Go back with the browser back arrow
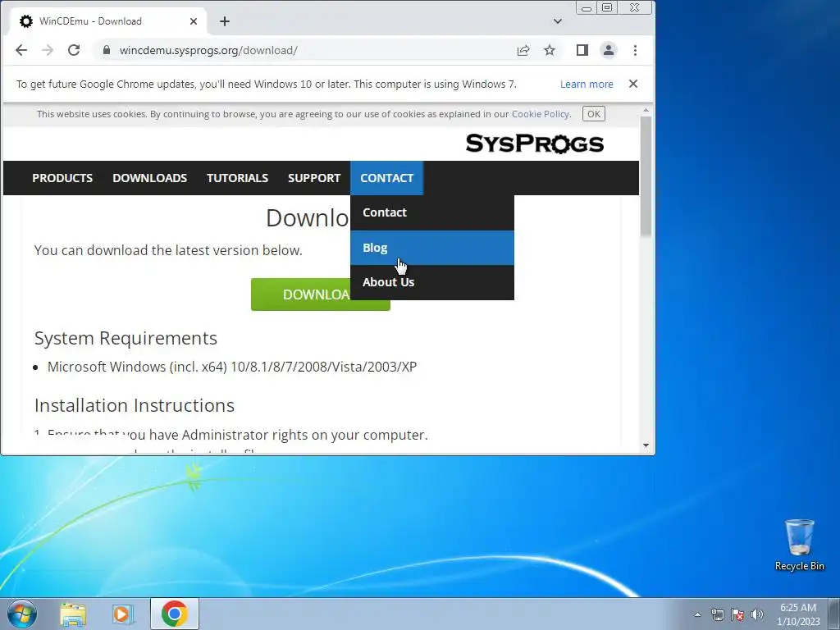Image resolution: width=840 pixels, height=630 pixels. pos(21,50)
